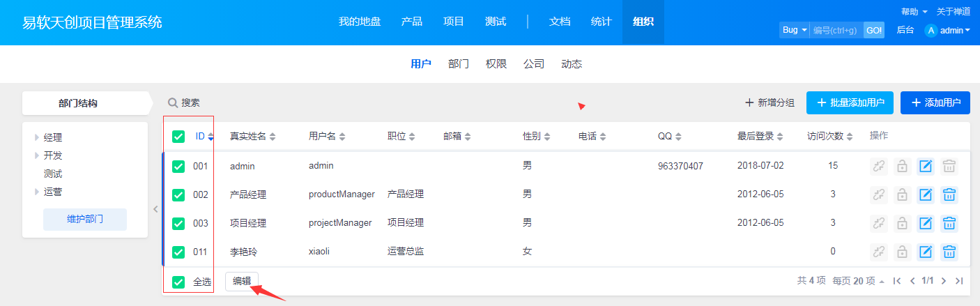Open the 文档 navigation item
Screen dimensions: 980x306
click(x=560, y=22)
